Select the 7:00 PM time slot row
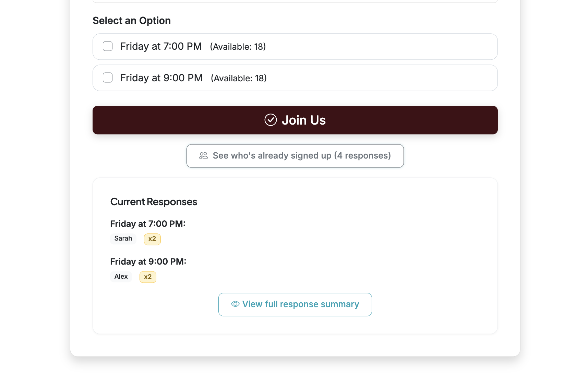The image size is (588, 383). click(295, 46)
